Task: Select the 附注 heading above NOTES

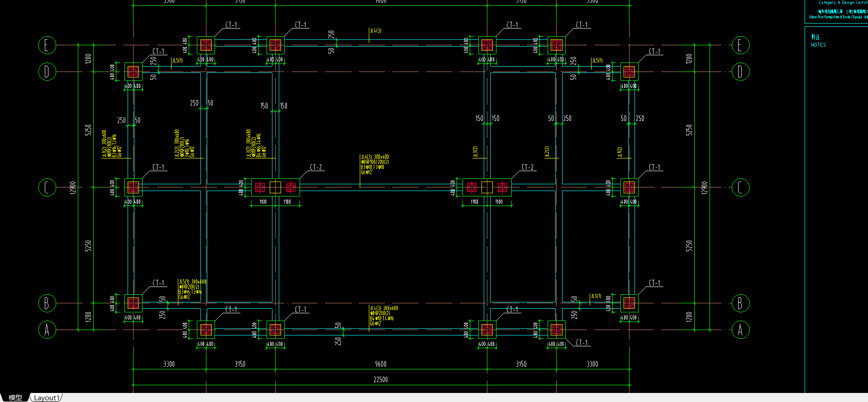Action: pyautogui.click(x=815, y=37)
